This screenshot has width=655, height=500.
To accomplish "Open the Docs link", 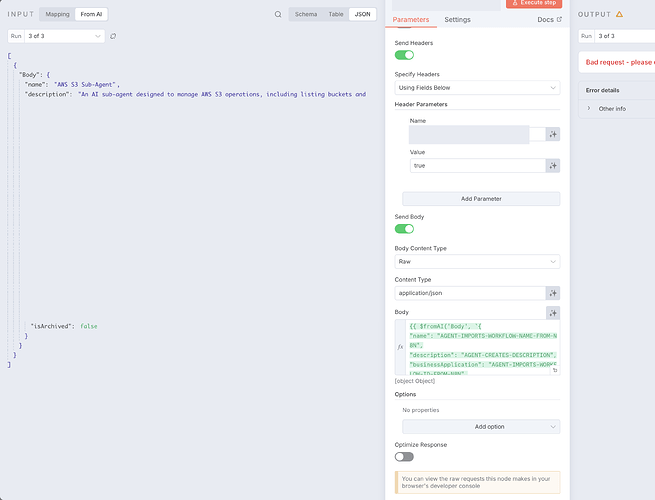I will pyautogui.click(x=549, y=20).
